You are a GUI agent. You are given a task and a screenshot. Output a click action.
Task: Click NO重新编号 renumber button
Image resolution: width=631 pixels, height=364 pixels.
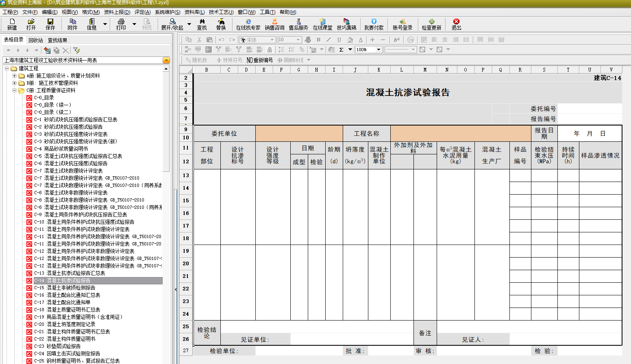(x=260, y=60)
